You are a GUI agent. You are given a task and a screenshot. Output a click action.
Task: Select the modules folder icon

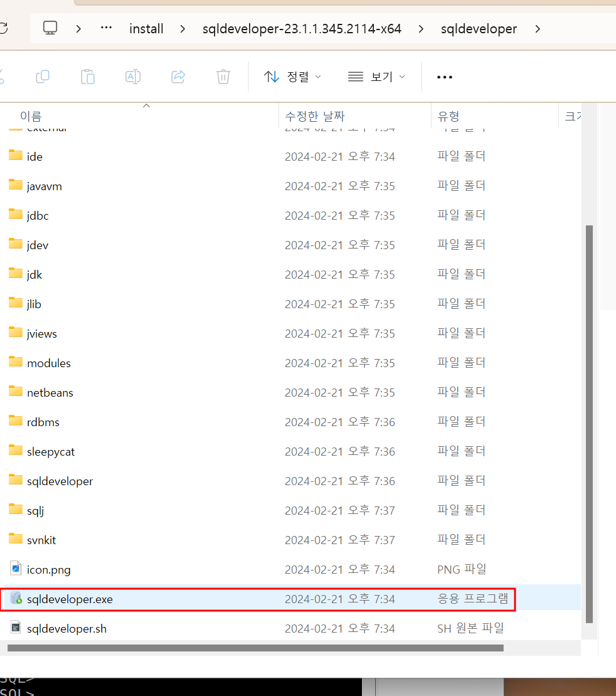(16, 361)
